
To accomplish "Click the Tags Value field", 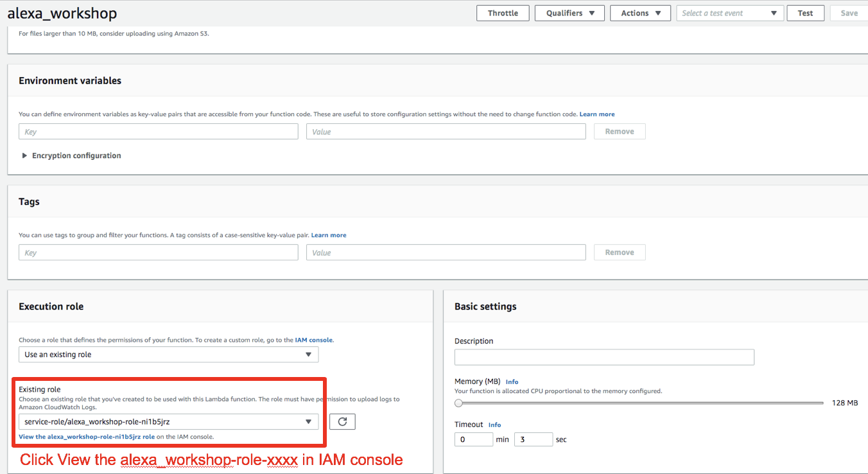I will point(446,252).
